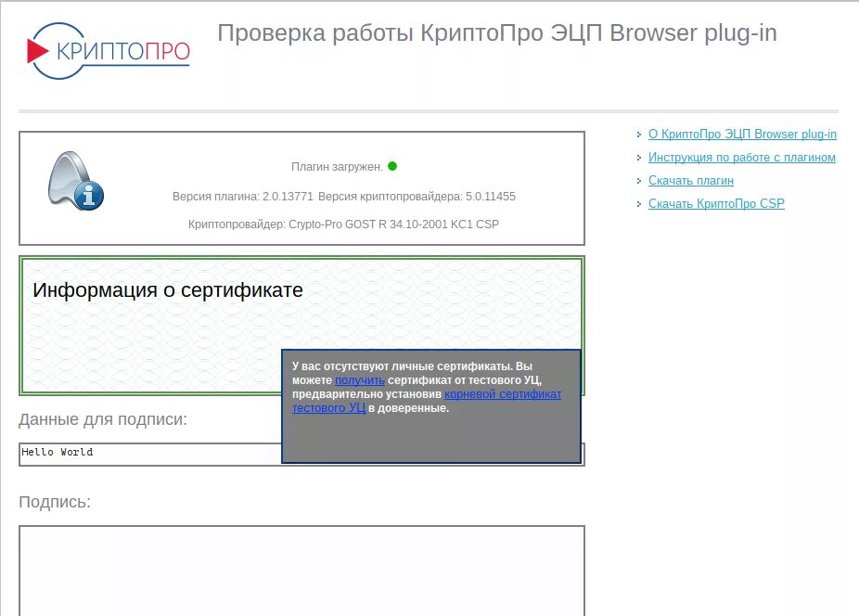Click the Подпись: label
Image resolution: width=859 pixels, height=616 pixels.
(x=55, y=502)
